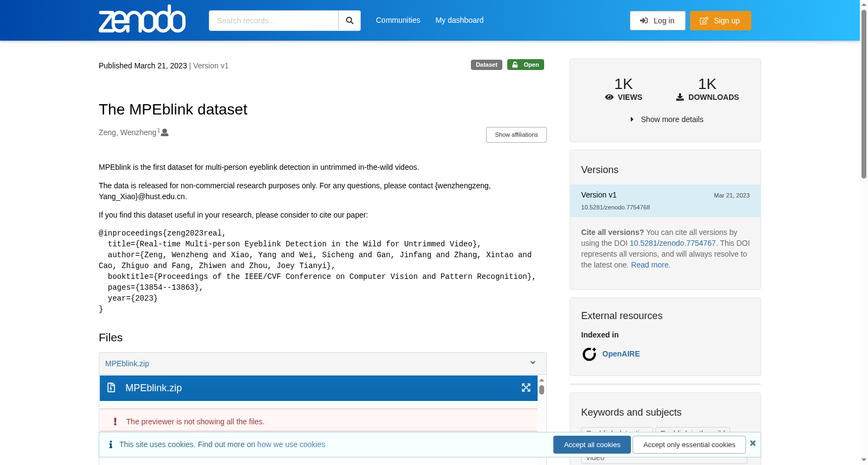Click the author person icon beside Zeng, Wenzheng
This screenshot has width=868, height=465.
click(165, 132)
